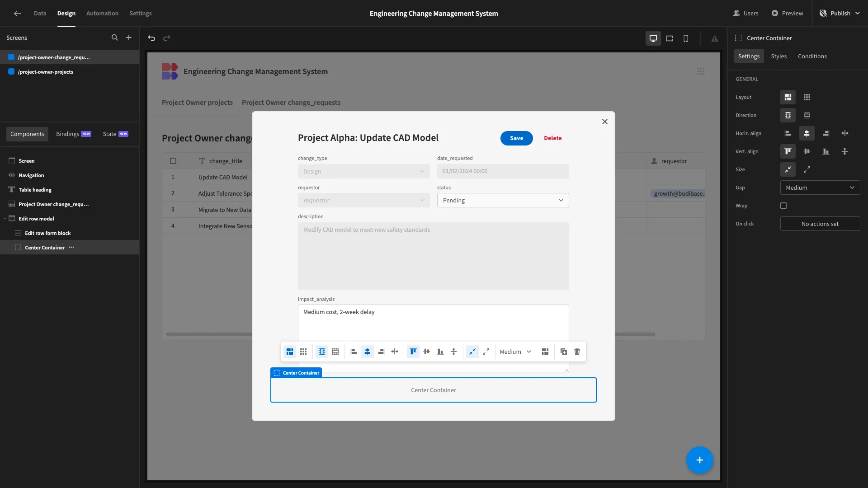This screenshot has height=488, width=868.
Task: Add a new screen with plus icon
Action: click(x=129, y=38)
